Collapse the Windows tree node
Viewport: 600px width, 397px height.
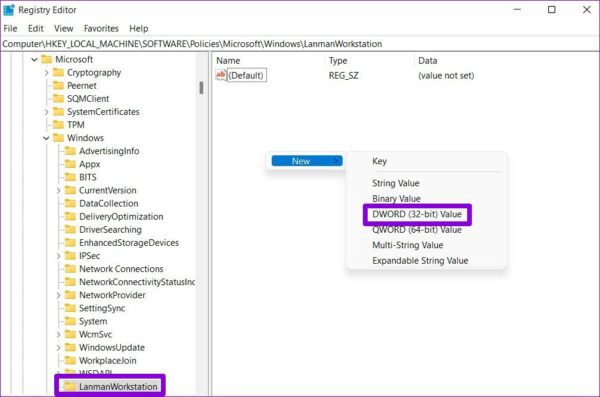(x=46, y=138)
